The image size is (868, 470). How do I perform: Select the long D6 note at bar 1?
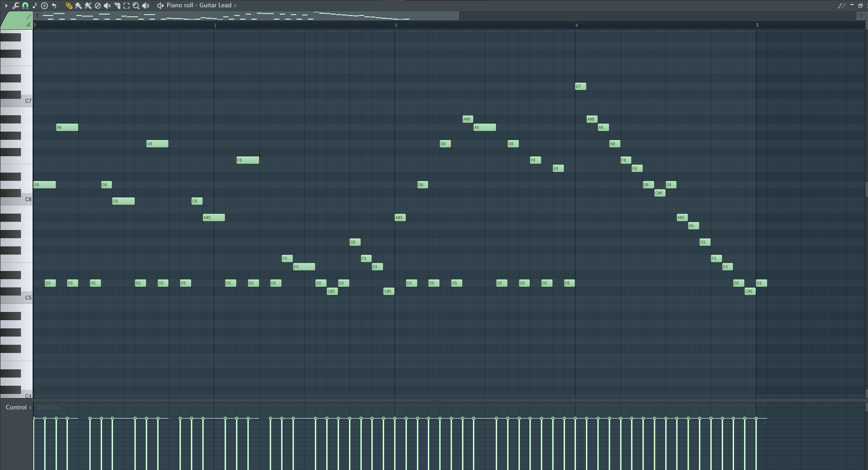[45, 184]
